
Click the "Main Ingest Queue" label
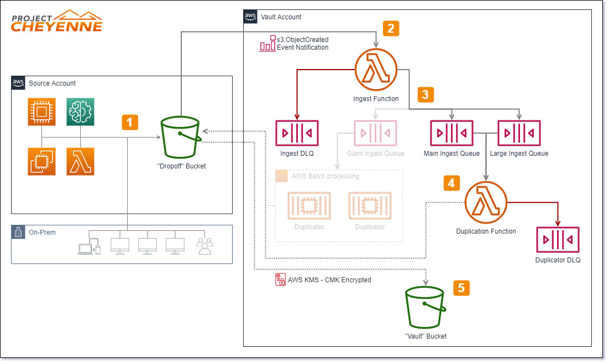452,154
